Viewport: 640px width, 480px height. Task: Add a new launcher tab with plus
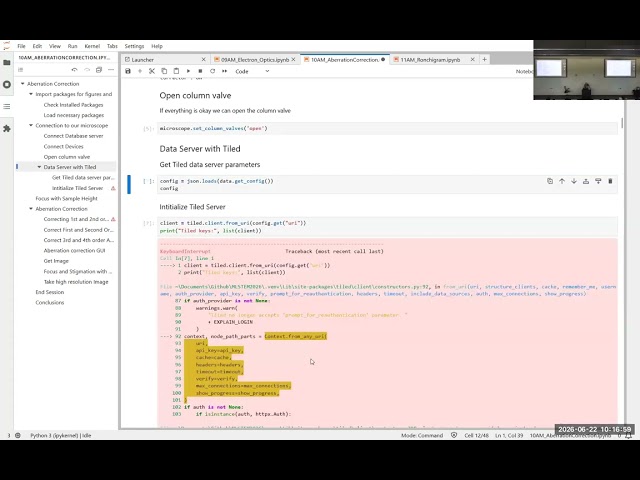tap(484, 60)
